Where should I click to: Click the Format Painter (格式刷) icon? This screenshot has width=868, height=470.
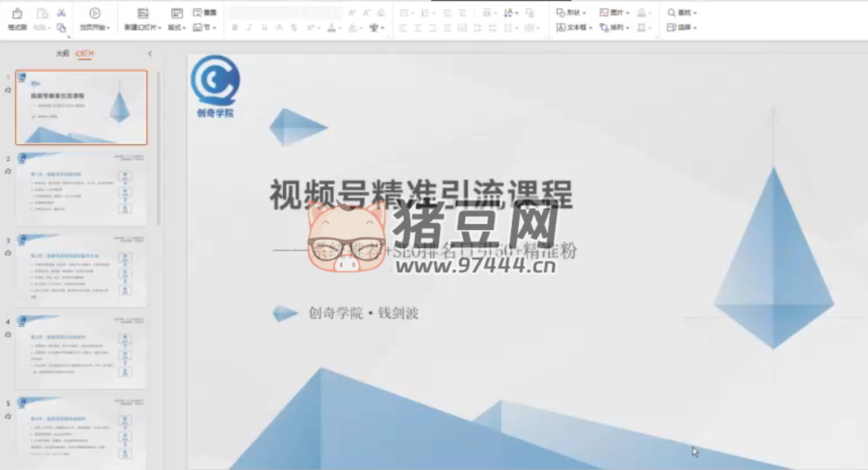click(x=17, y=14)
